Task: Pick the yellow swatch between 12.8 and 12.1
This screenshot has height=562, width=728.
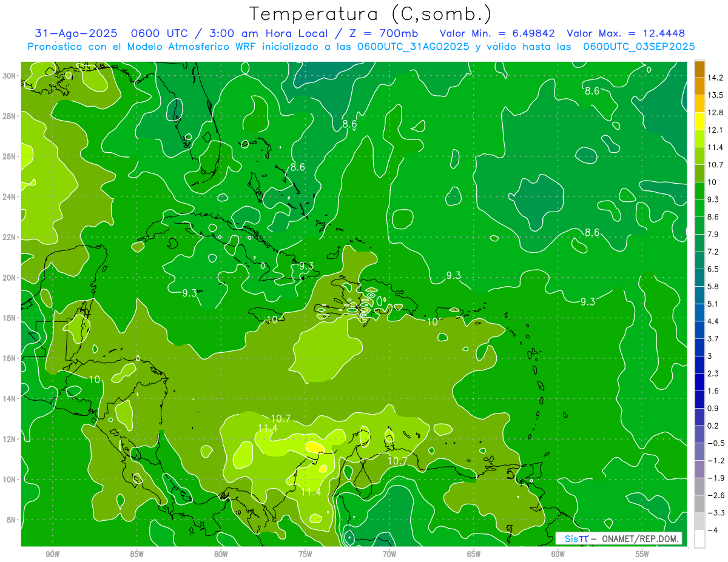Action: 699,121
